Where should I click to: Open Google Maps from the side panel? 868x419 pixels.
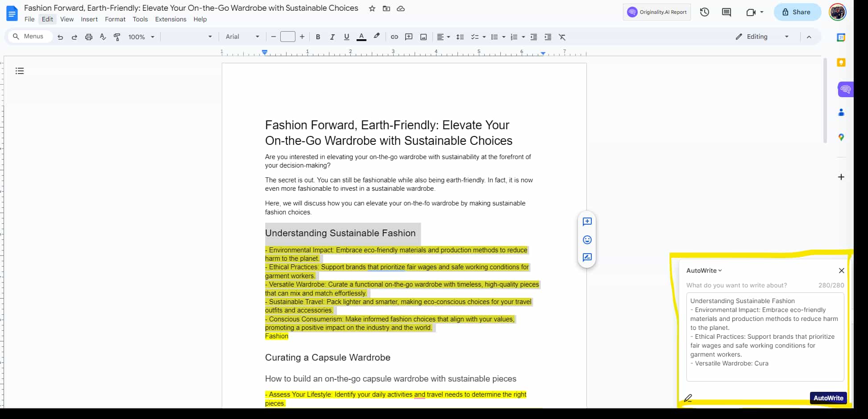(841, 137)
